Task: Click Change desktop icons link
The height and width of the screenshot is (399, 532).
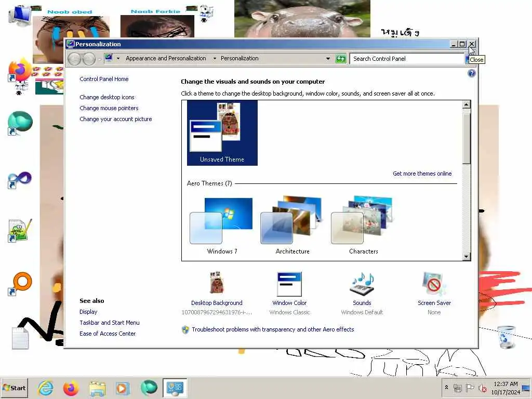Action: pyautogui.click(x=107, y=97)
